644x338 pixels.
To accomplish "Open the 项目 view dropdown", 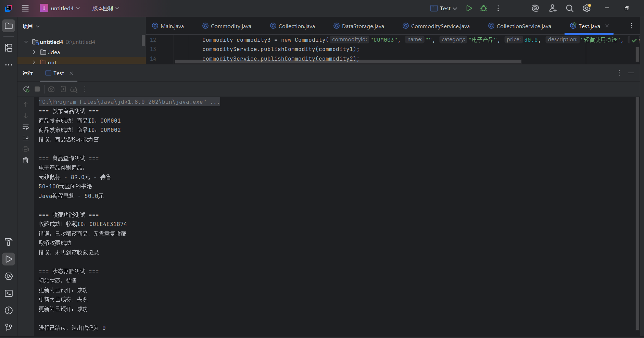I will 31,26.
